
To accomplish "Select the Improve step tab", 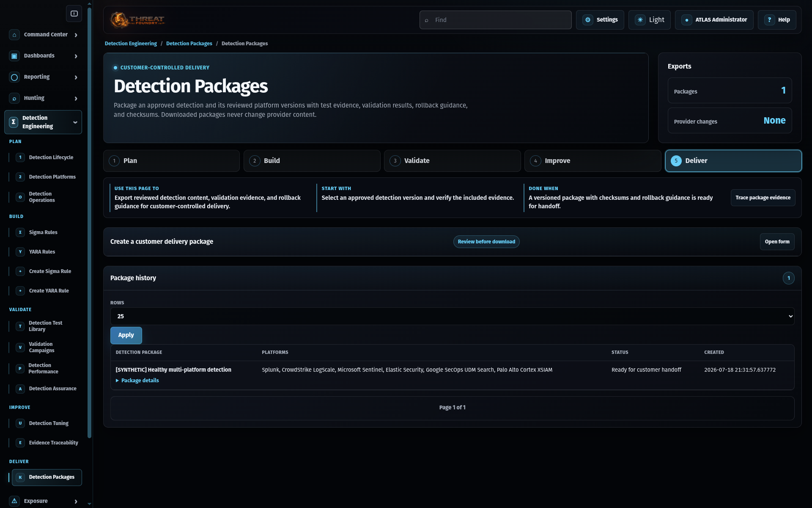I will [x=593, y=161].
